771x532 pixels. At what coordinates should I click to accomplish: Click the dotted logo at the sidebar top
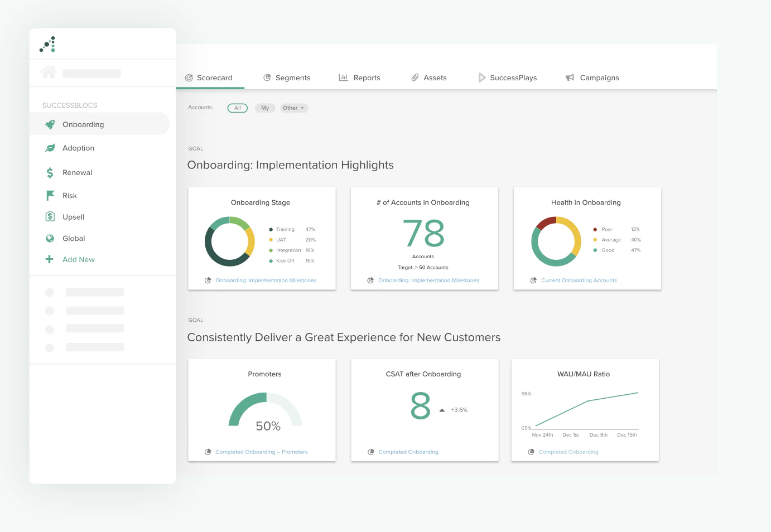[47, 45]
